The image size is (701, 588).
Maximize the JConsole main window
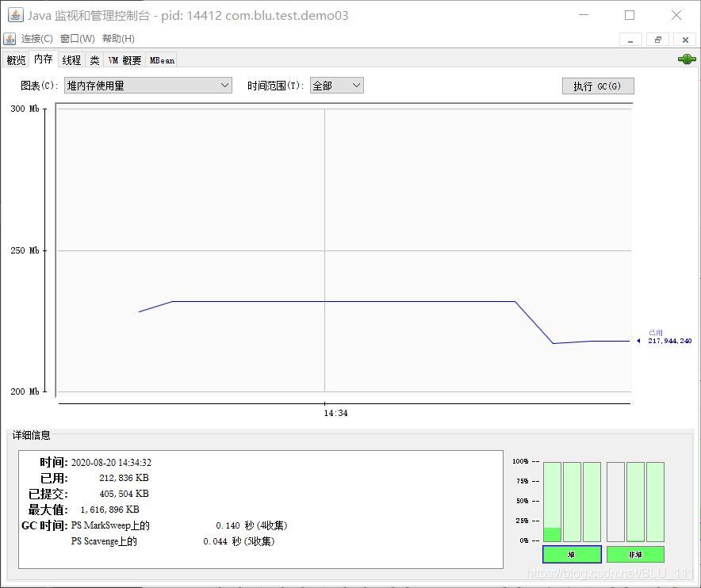[630, 15]
